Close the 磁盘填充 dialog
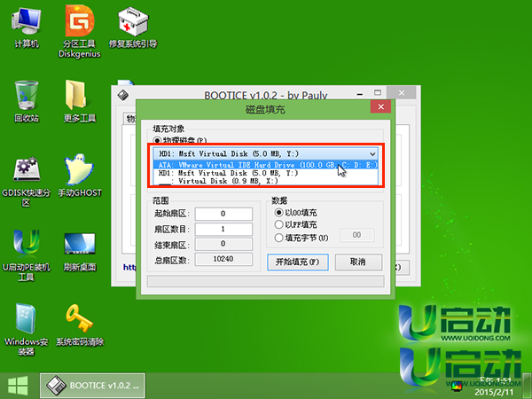Image resolution: width=532 pixels, height=399 pixels. (x=380, y=107)
